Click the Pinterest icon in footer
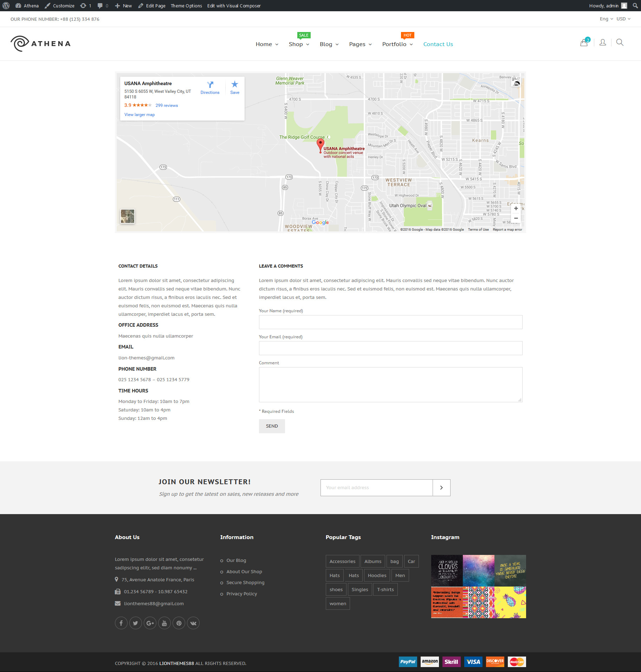The width and height of the screenshot is (641, 672). (179, 623)
